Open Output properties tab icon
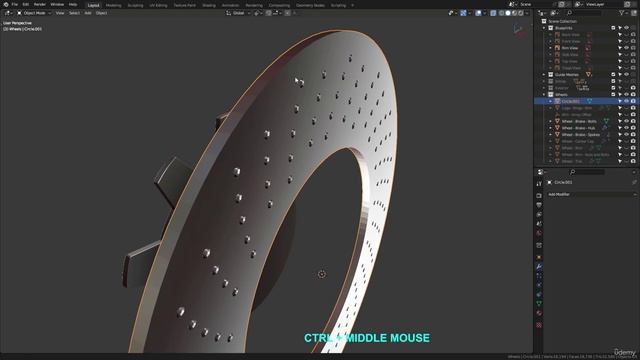The image size is (640, 360). pyautogui.click(x=539, y=205)
